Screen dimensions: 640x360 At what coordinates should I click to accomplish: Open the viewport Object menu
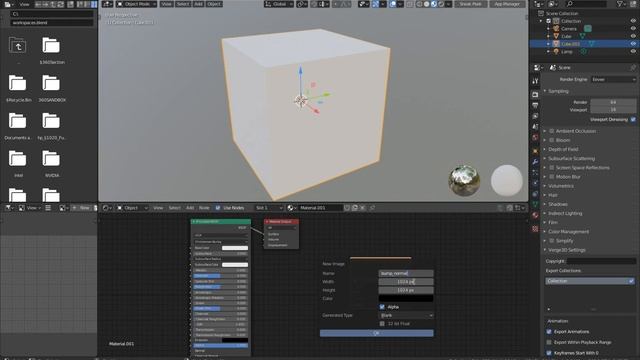[x=214, y=4]
